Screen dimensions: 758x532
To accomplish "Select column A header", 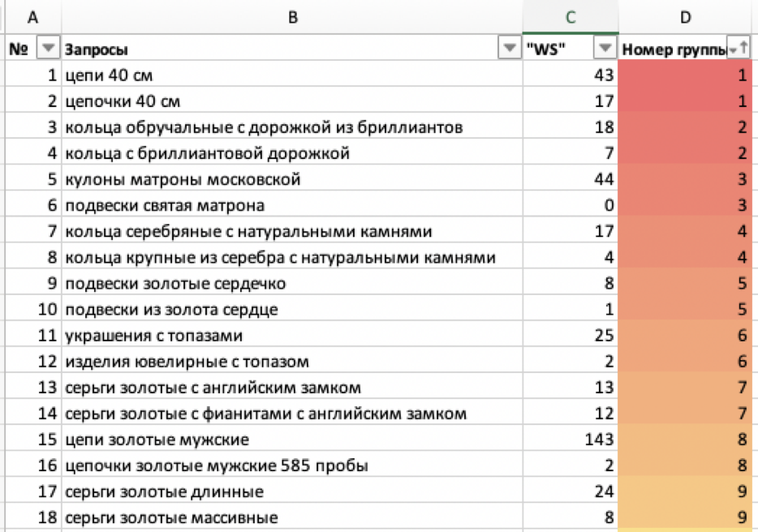I will point(33,17).
